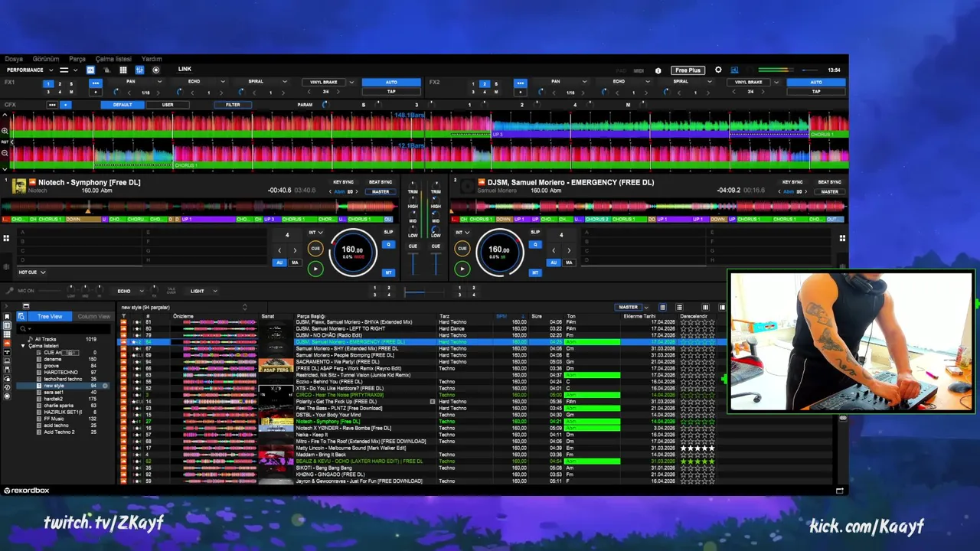This screenshot has width=980, height=551.
Task: Click deck 1 overview waveform
Action: pyautogui.click(x=199, y=206)
